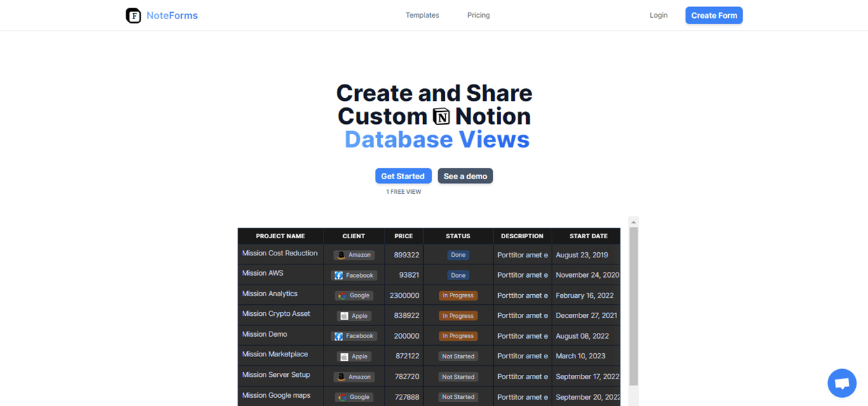The width and height of the screenshot is (868, 406).
Task: Click the NoteForms brand name
Action: [x=172, y=15]
